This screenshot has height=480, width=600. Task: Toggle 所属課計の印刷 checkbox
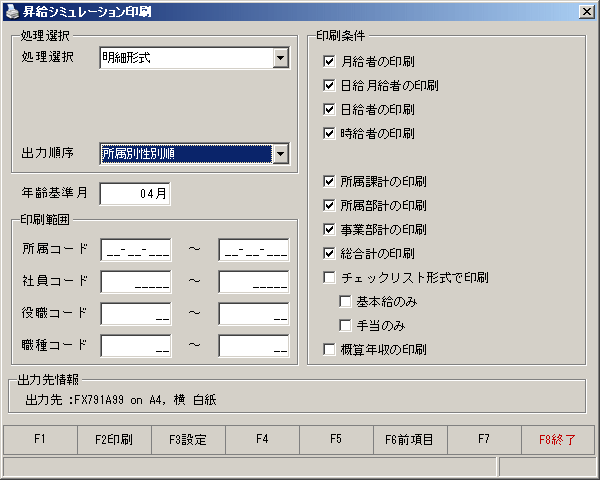point(329,181)
